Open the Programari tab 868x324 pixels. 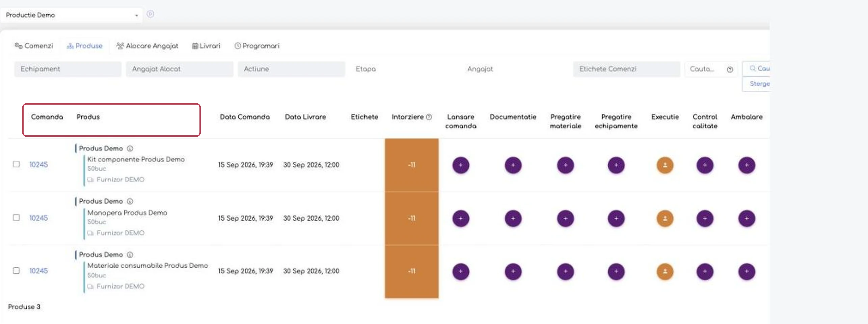click(257, 46)
